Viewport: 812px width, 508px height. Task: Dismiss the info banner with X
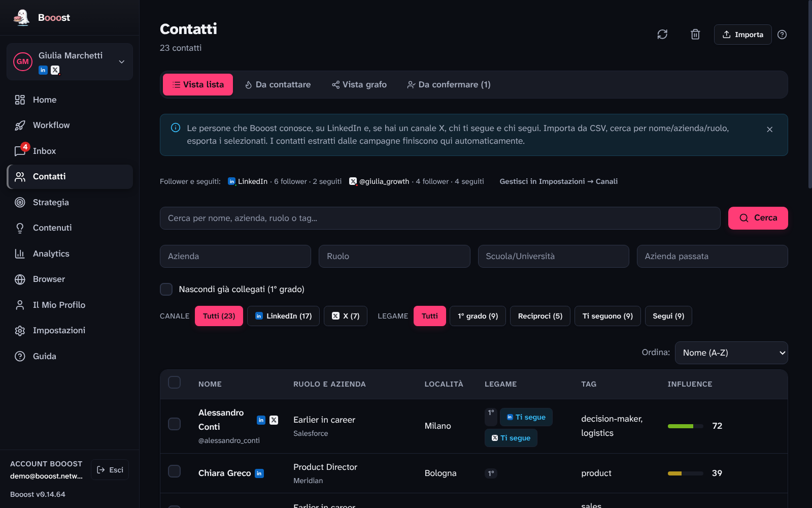click(770, 130)
